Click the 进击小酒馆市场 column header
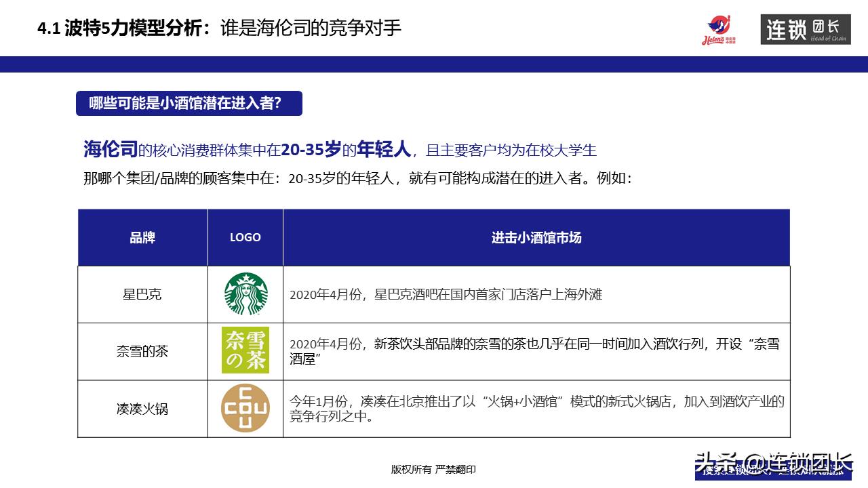 536,237
